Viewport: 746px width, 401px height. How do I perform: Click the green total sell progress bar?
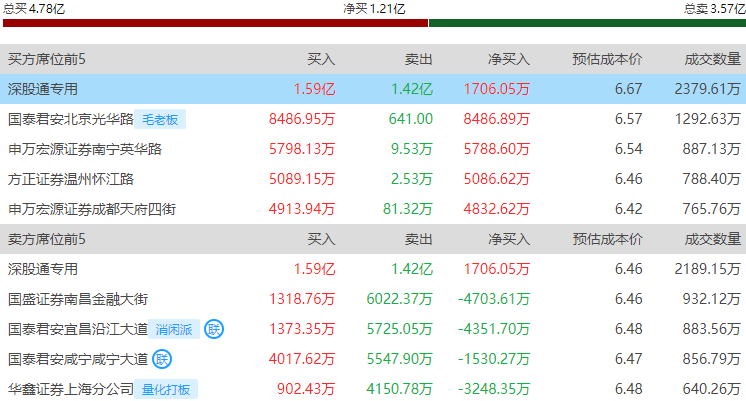click(x=587, y=23)
